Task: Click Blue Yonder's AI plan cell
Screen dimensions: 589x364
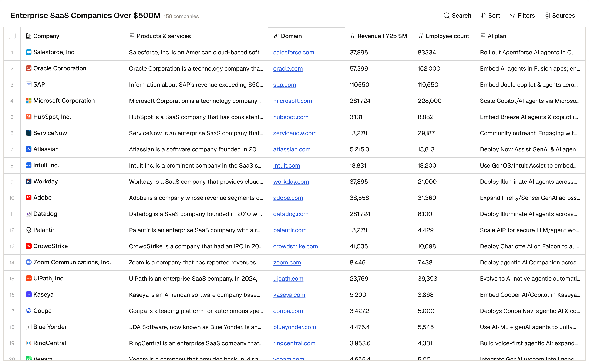Action: [x=530, y=327]
